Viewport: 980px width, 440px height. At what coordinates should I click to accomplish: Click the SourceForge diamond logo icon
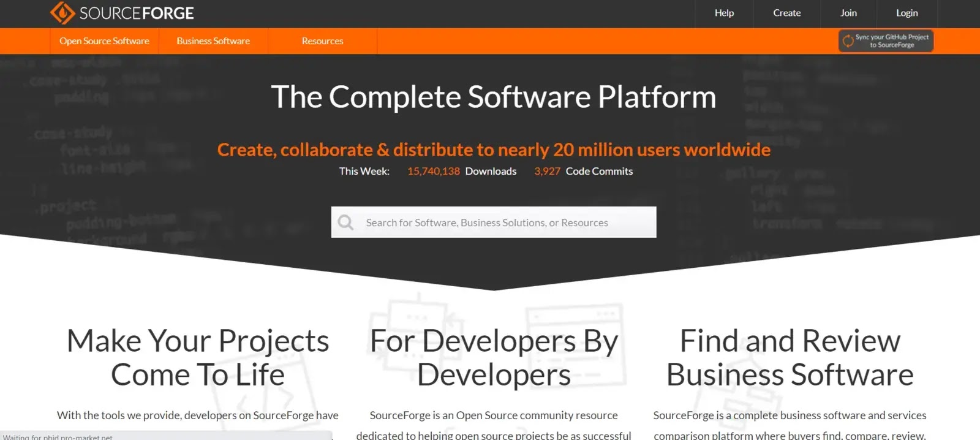[62, 13]
